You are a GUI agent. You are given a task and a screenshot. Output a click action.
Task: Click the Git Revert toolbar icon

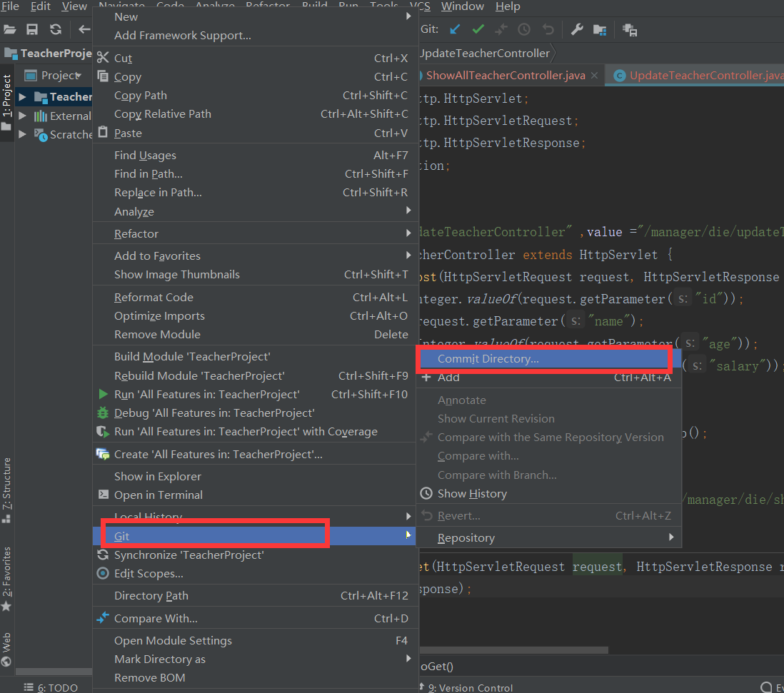pos(548,29)
